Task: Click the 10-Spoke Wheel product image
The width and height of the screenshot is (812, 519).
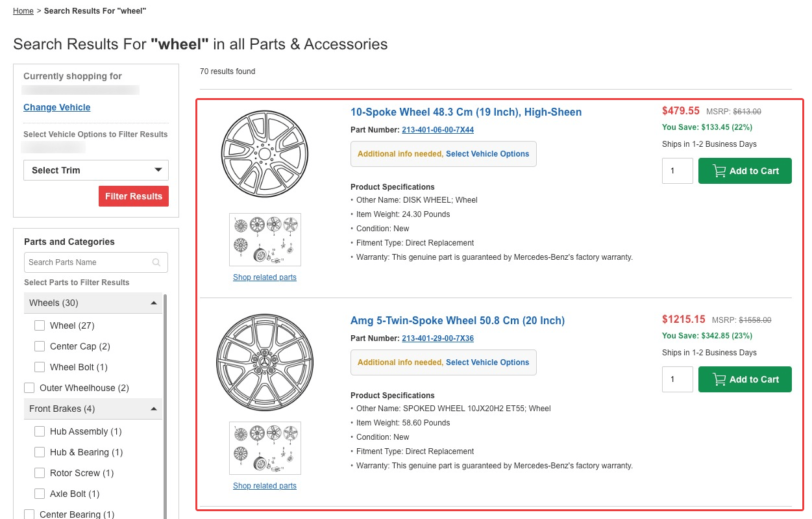Action: [265, 153]
